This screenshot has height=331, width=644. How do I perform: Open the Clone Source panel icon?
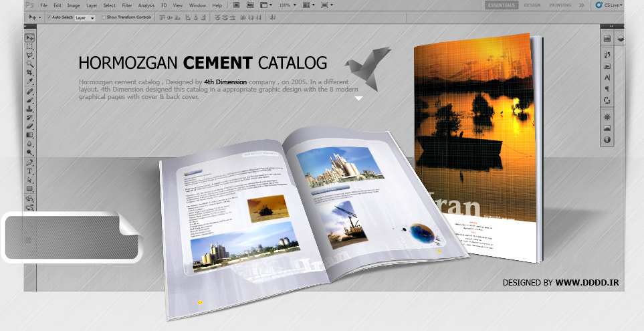(x=607, y=100)
